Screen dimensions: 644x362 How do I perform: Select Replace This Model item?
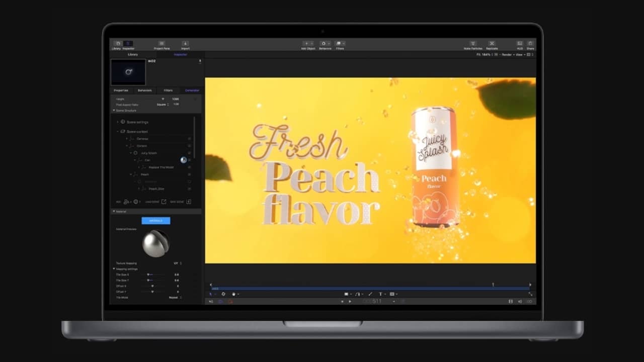161,167
